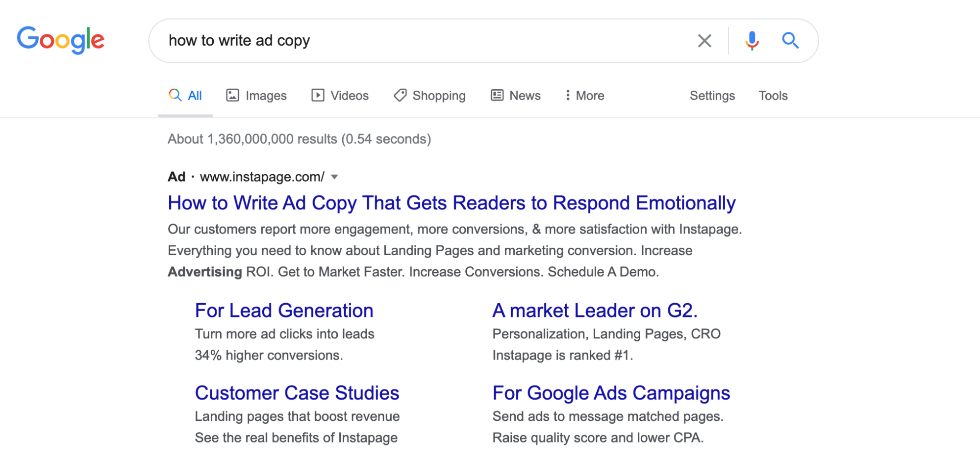Viewport: 980px width, 466px height.
Task: Open the Settings menu
Action: tap(712, 95)
